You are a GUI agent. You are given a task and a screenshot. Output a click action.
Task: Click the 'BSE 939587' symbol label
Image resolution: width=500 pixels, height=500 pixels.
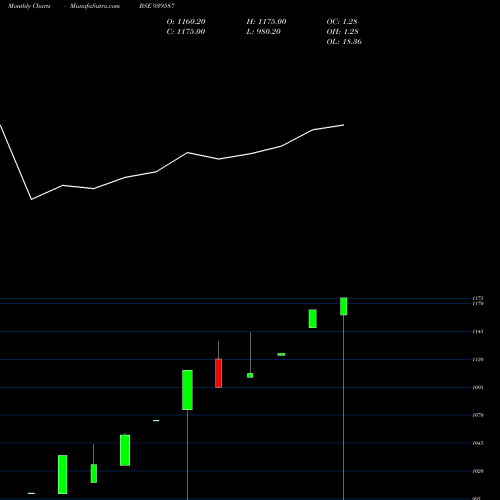pos(157,6)
